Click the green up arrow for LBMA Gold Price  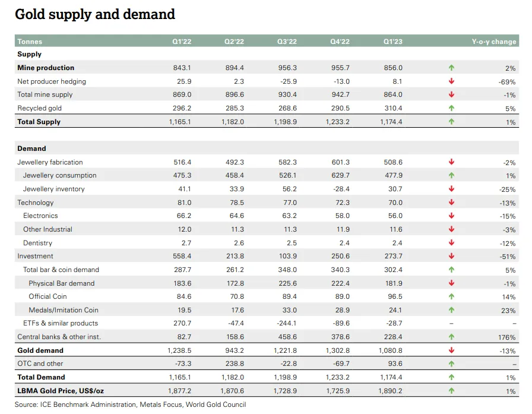(x=451, y=391)
